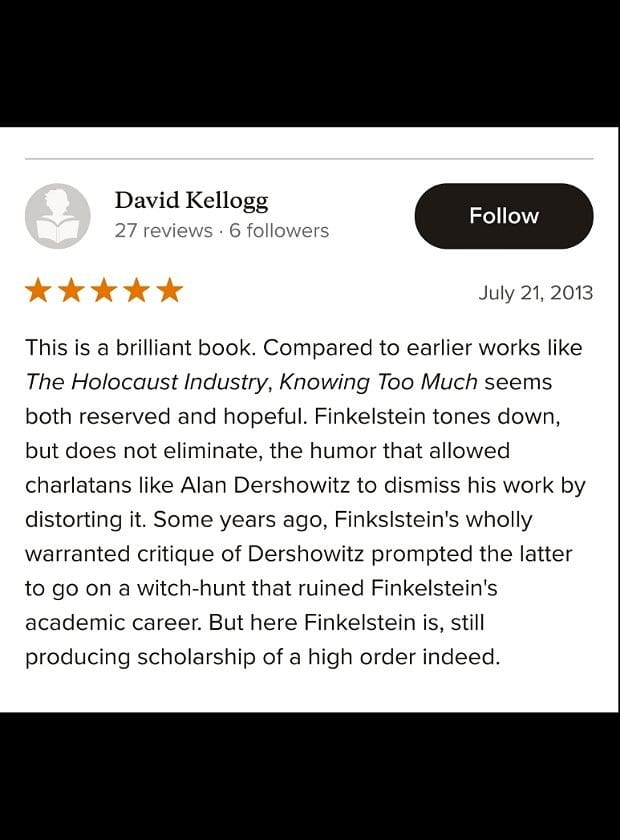This screenshot has width=620, height=840.
Task: Click the first orange rating star
Action: (x=39, y=291)
